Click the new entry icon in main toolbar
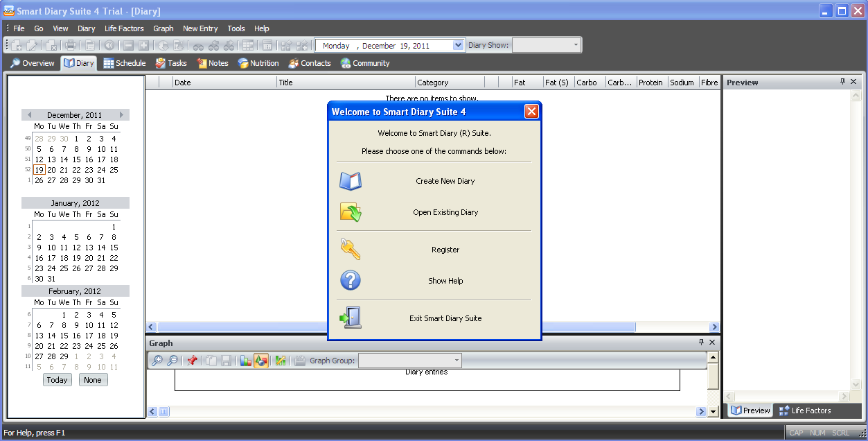The width and height of the screenshot is (868, 441). tap(16, 46)
